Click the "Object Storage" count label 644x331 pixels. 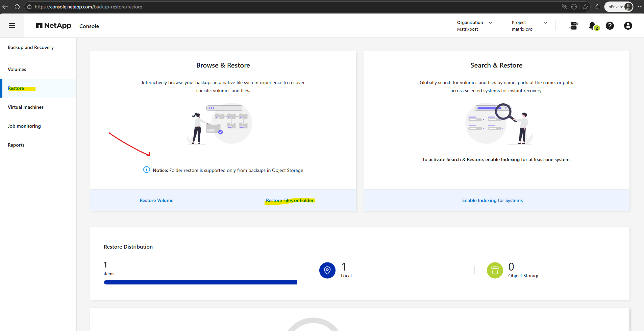coord(524,276)
